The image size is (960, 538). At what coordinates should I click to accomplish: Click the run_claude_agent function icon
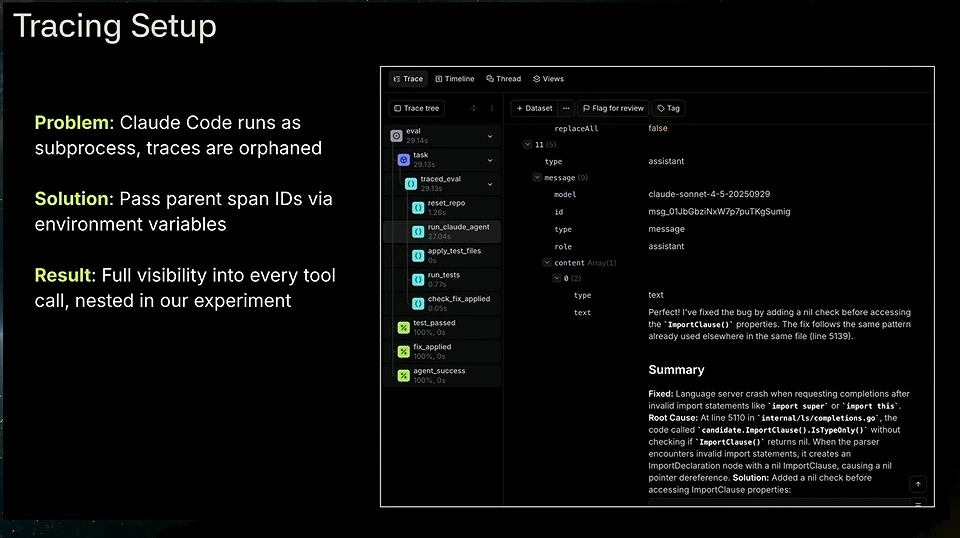pos(418,231)
